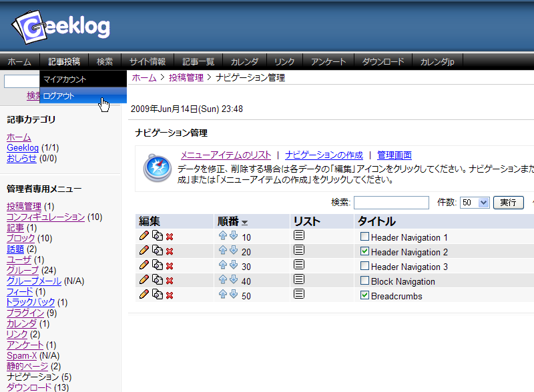Click the edit pencil for Header Navigation 1
Viewport: 534px width, 392px height.
point(144,237)
